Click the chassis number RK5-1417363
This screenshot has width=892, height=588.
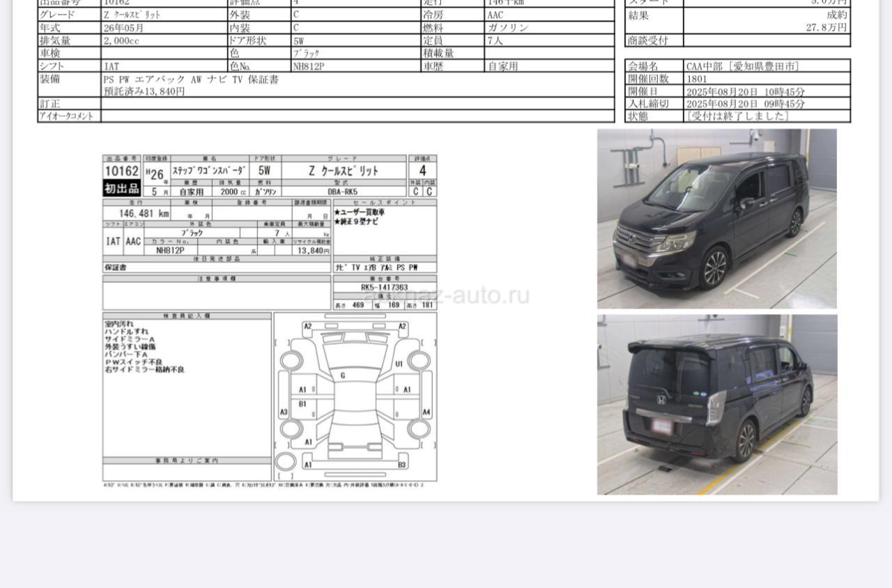(385, 287)
